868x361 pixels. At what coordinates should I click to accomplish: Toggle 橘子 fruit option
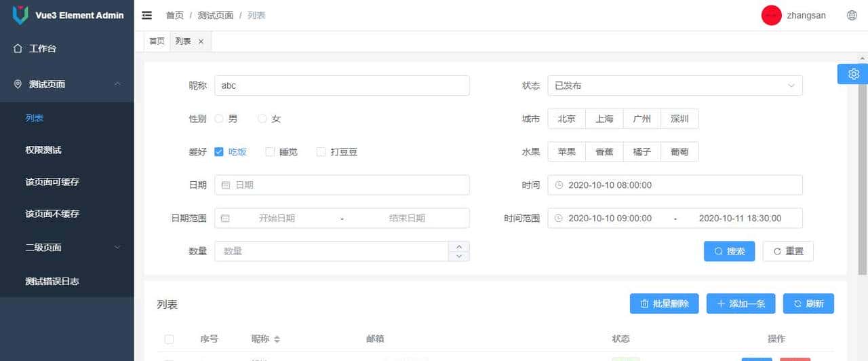coord(642,152)
